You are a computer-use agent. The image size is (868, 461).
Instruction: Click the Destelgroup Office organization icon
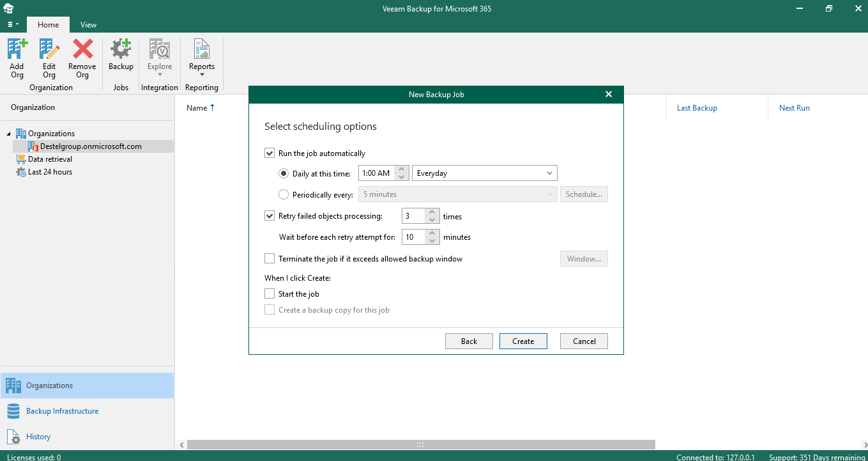(33, 146)
